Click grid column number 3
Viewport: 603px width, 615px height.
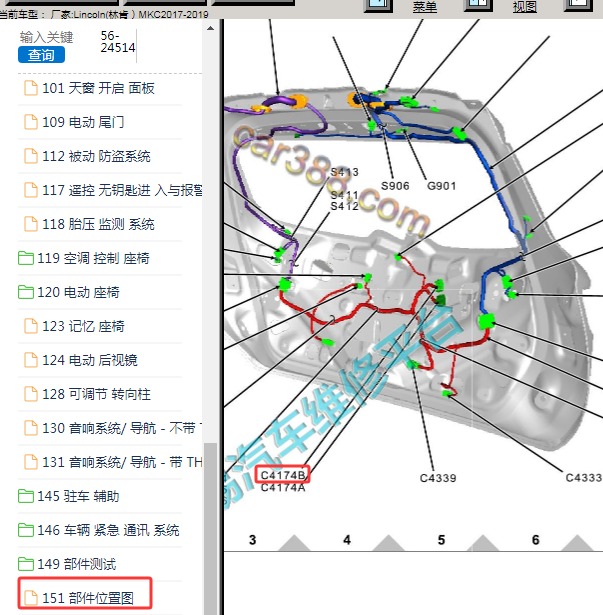point(252,540)
